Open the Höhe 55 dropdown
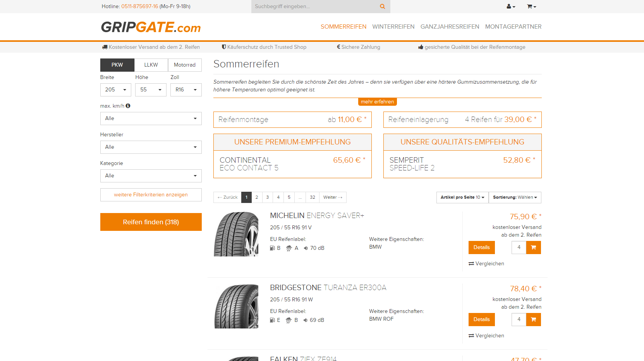Image resolution: width=644 pixels, height=361 pixels. coord(151,90)
